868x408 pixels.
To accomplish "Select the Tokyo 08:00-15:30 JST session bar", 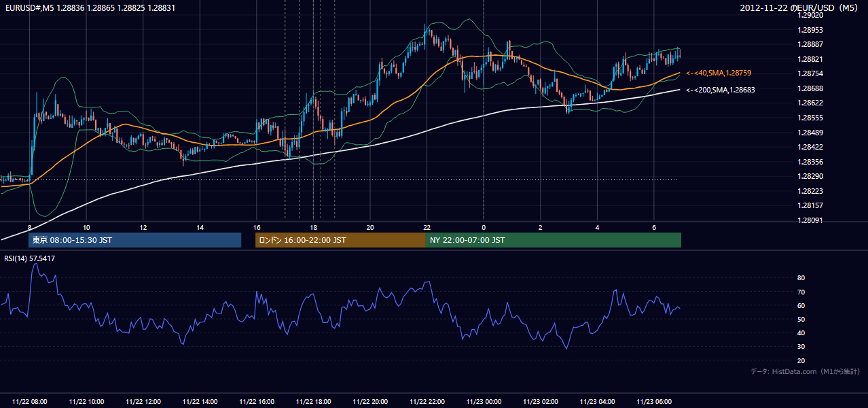I will pos(134,240).
